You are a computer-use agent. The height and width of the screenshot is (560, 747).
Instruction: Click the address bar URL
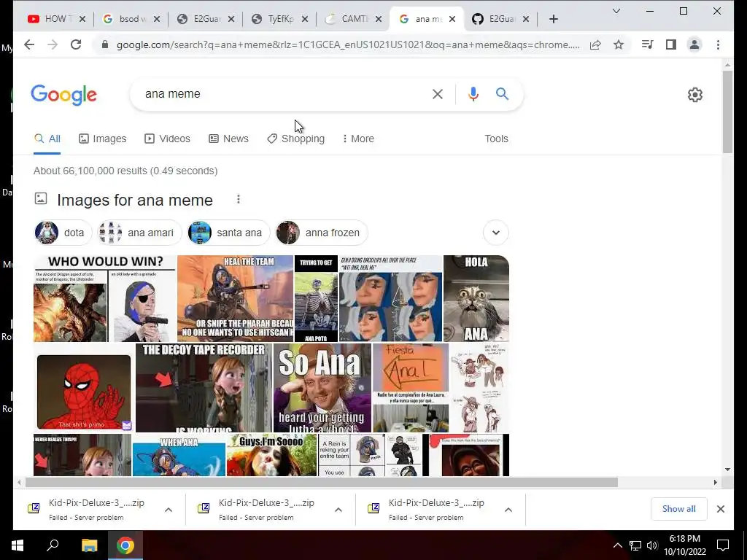pos(348,44)
